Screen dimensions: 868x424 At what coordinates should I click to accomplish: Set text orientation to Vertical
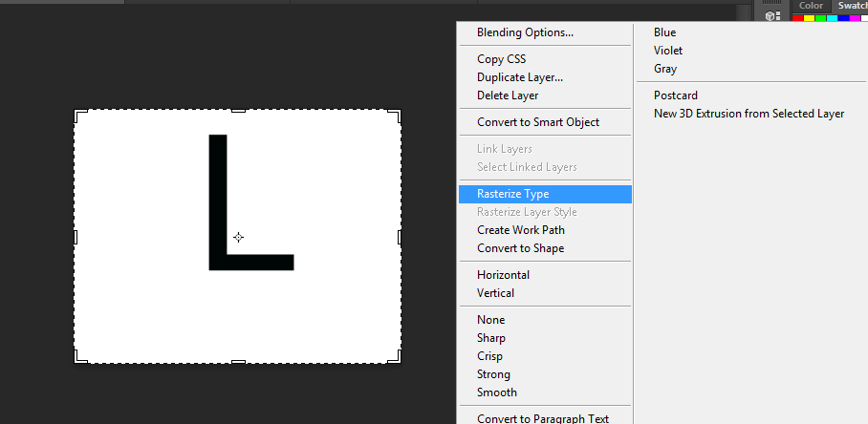pyautogui.click(x=495, y=293)
